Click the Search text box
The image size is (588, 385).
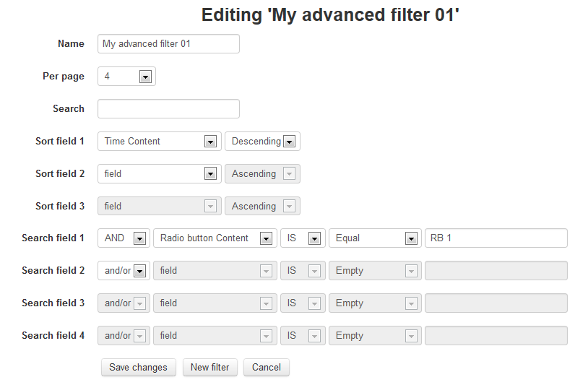click(x=168, y=109)
